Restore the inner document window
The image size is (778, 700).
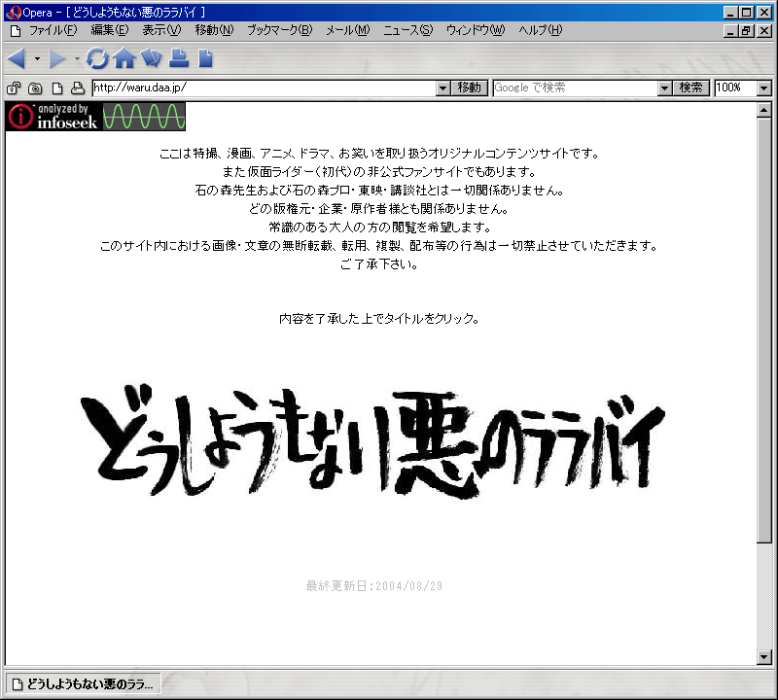[x=746, y=31]
